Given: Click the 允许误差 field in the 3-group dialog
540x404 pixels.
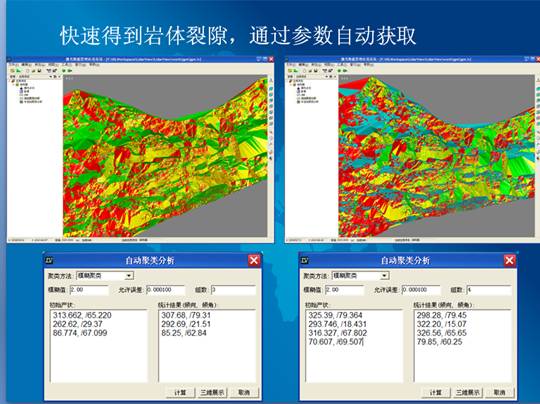Looking at the screenshot, I should point(166,290).
